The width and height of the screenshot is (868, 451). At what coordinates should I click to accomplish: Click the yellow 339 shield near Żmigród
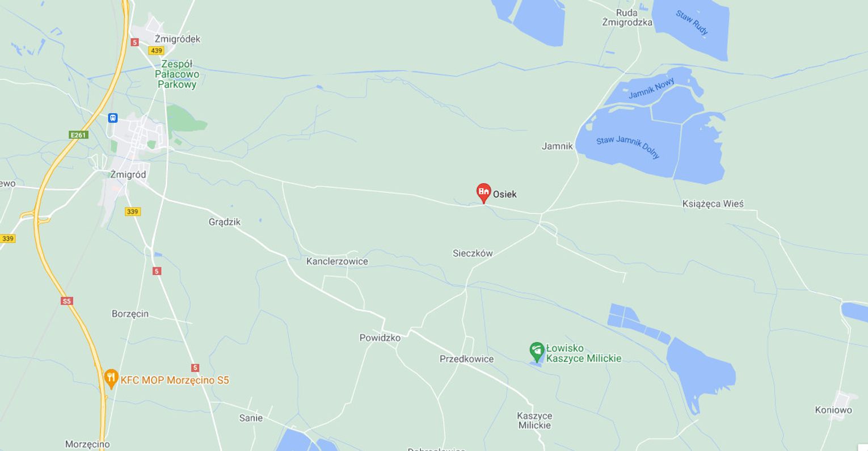[133, 212]
